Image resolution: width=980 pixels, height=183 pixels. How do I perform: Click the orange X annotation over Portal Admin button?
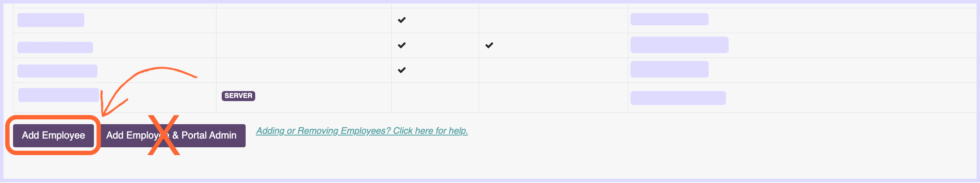(163, 135)
